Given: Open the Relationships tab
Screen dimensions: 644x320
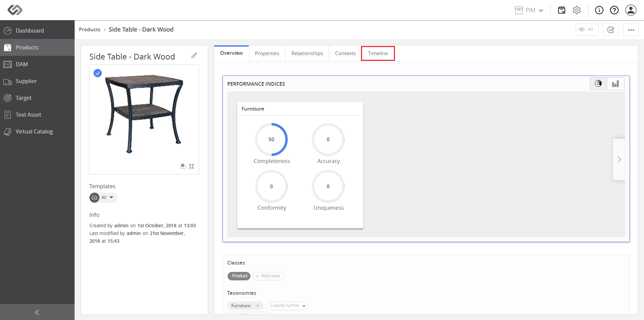Looking at the screenshot, I should pos(307,53).
